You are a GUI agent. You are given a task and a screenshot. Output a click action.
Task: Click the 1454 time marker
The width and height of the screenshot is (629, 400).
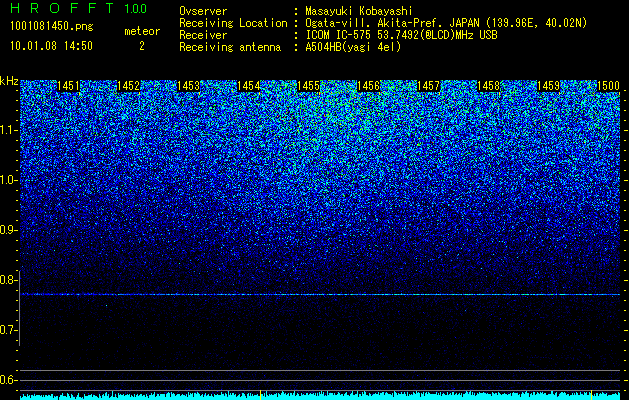pos(248,86)
